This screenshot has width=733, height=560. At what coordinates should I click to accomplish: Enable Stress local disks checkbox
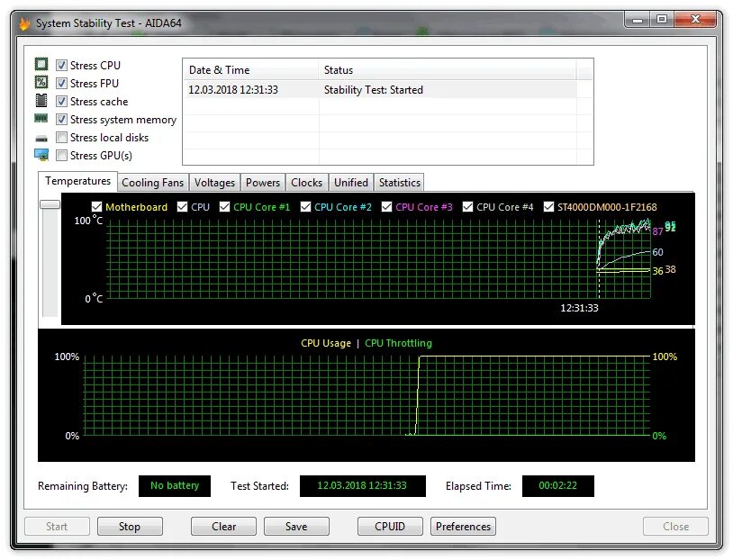point(61,138)
